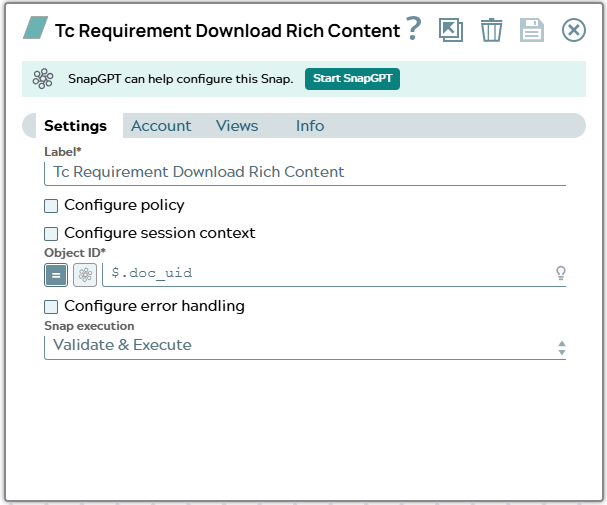Toggle expression equals button for Object ID
This screenshot has height=505, width=607.
click(56, 275)
